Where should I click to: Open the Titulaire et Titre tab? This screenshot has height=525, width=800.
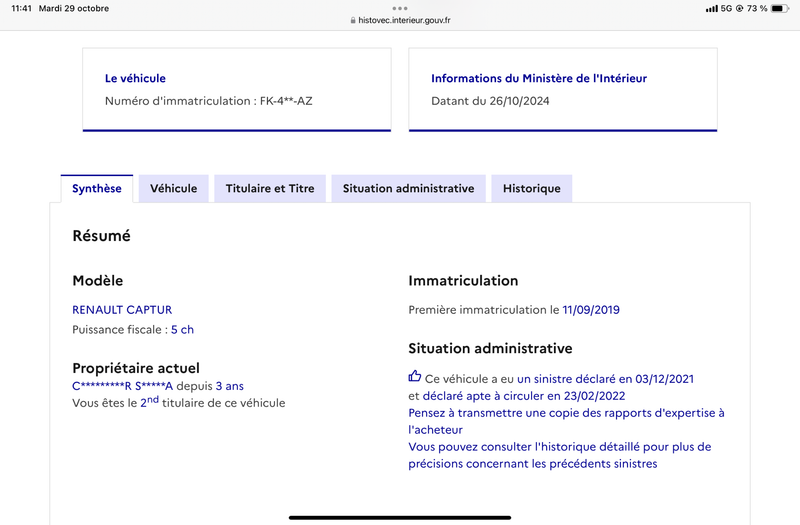pos(270,188)
